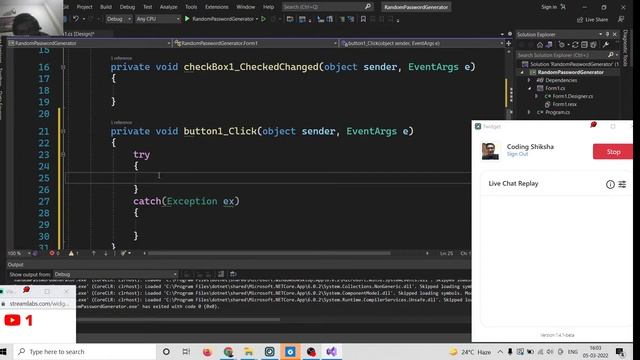This screenshot has width=640, height=360.
Task: Collapse the RandomPasswordGenerator project node
Action: (x=522, y=72)
